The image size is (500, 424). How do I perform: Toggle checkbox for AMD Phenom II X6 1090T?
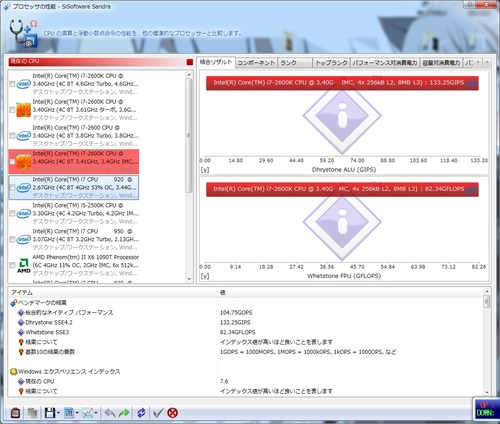pyautogui.click(x=12, y=265)
